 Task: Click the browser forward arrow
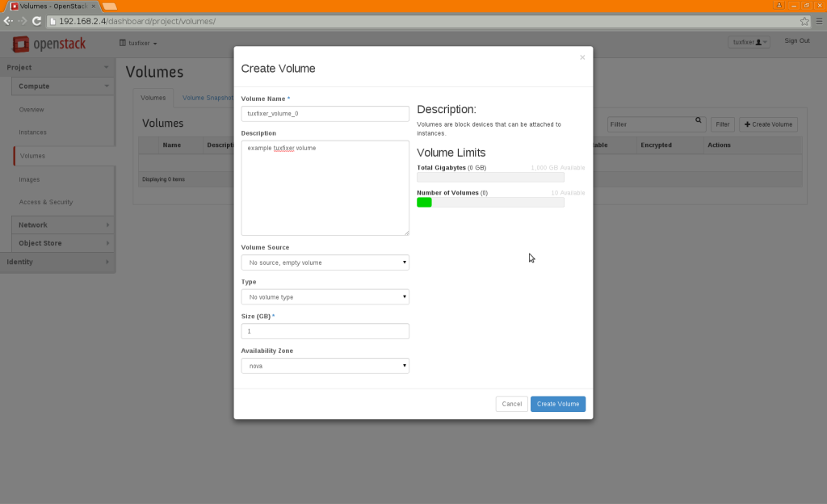pos(22,21)
